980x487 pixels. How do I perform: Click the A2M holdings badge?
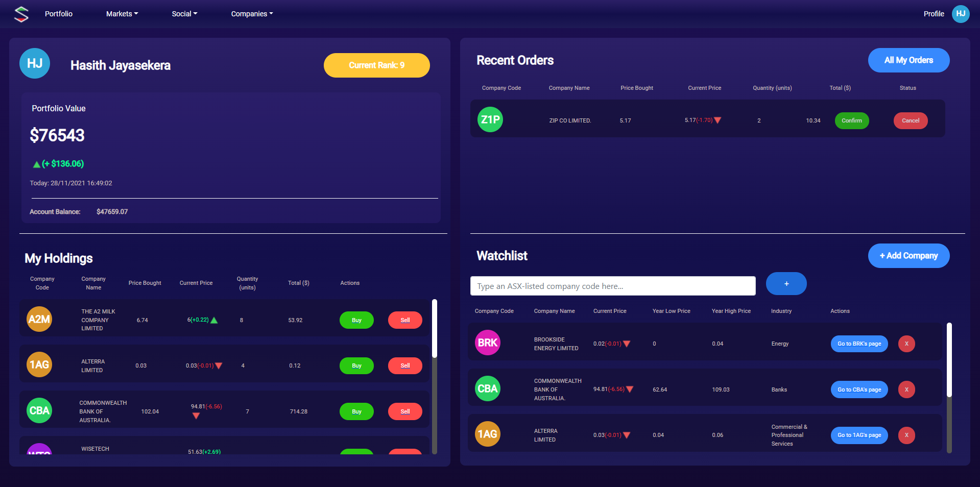click(39, 319)
